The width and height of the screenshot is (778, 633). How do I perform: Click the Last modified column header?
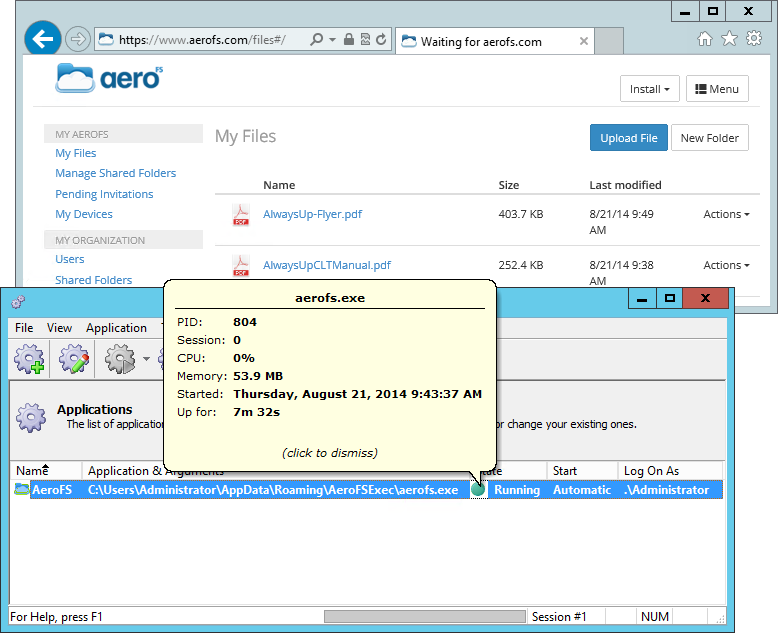click(x=625, y=185)
